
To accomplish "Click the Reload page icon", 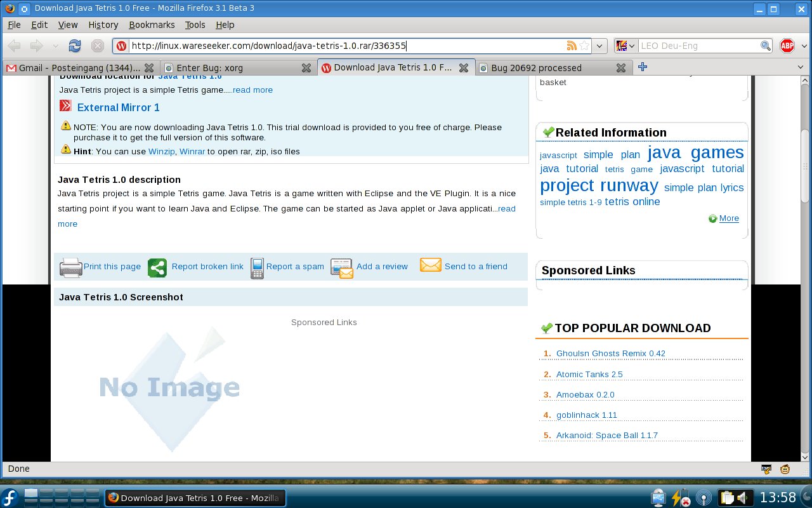I will [x=75, y=46].
